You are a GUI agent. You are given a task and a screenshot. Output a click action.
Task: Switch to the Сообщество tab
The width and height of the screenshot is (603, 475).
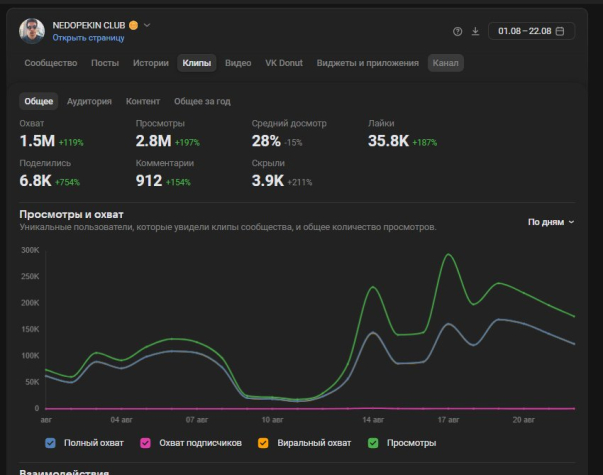[51, 63]
